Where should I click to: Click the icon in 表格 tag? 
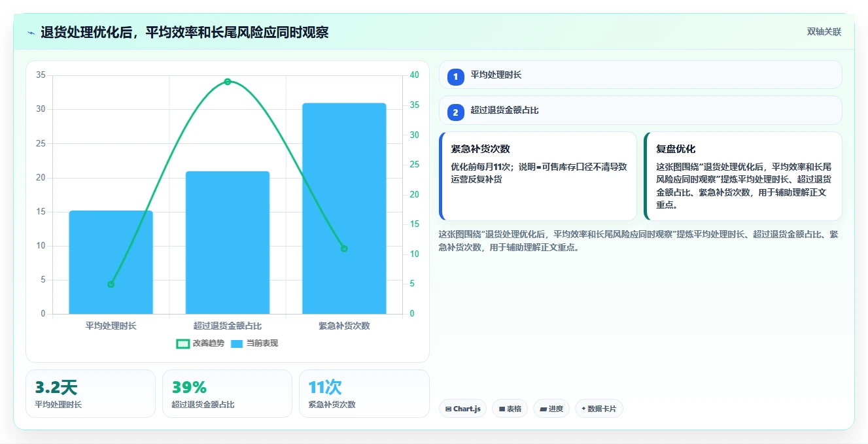click(x=502, y=409)
